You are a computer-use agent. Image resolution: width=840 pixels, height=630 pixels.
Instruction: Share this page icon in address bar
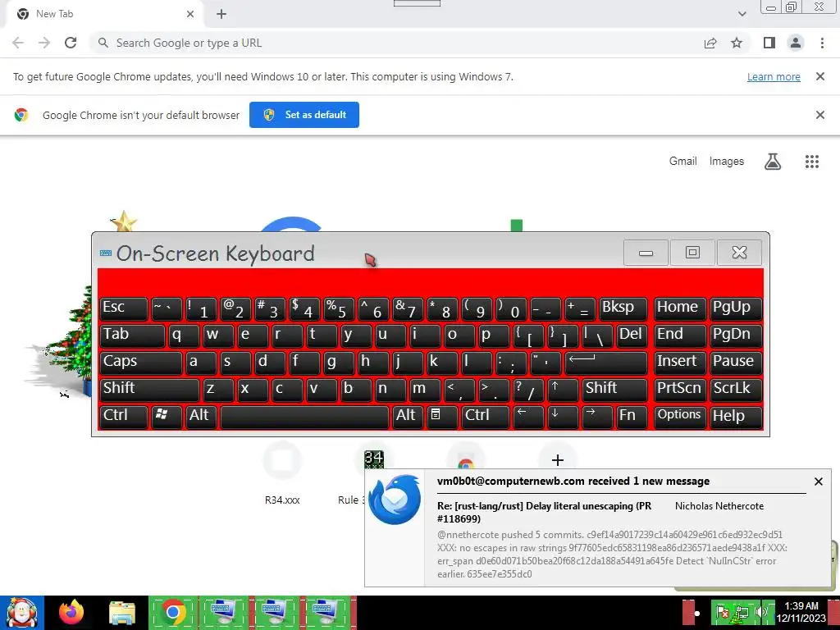[710, 43]
